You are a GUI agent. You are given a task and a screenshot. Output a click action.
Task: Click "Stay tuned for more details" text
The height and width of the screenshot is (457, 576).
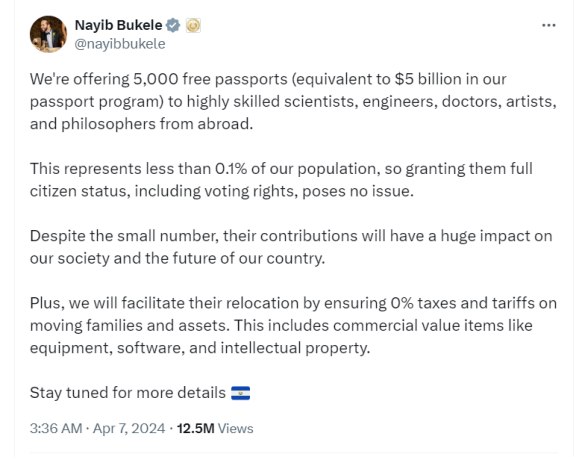[127, 393]
